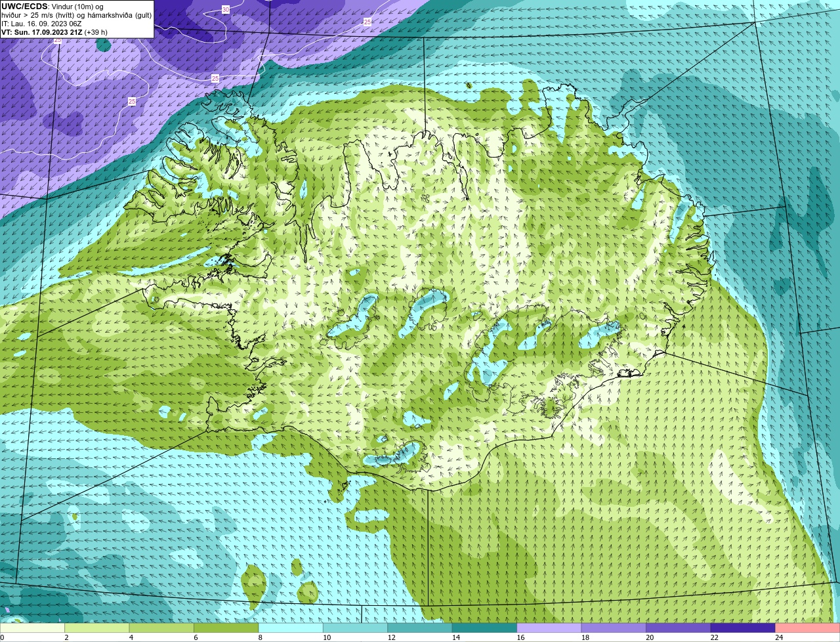
Task: Click the "IT: Lau. 16. 09. 2023 06Z" line
Action: click(x=41, y=24)
